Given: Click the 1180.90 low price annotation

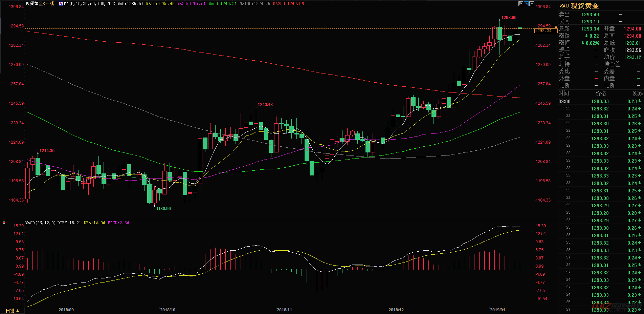Looking at the screenshot, I should [x=163, y=209].
